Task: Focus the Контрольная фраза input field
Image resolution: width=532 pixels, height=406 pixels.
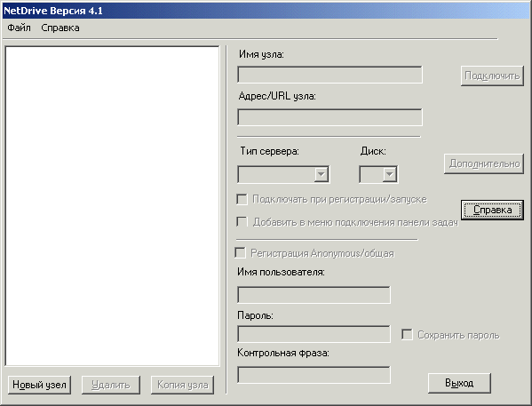Action: [314, 375]
